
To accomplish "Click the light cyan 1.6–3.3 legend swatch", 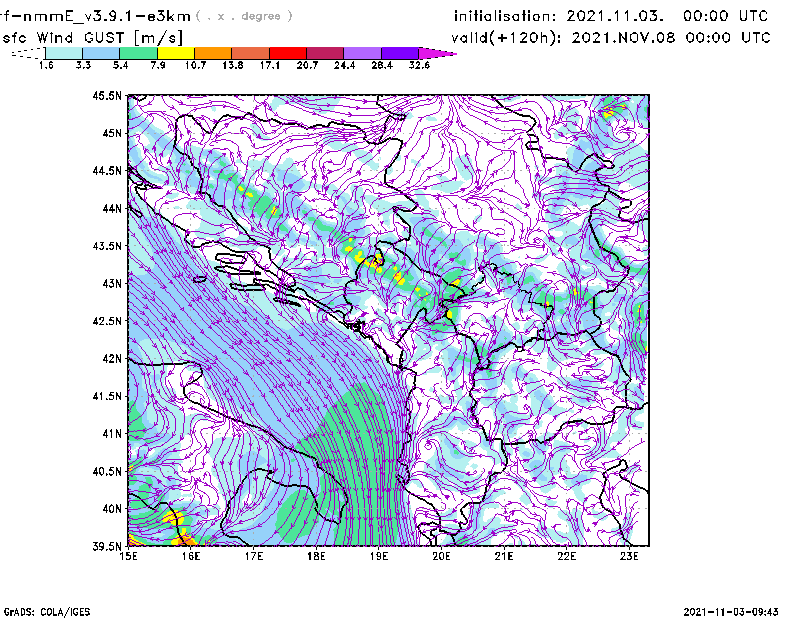I will [x=64, y=53].
